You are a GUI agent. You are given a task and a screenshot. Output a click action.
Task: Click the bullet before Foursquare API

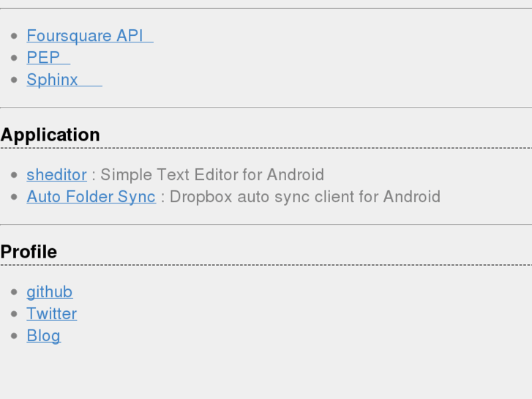click(15, 37)
